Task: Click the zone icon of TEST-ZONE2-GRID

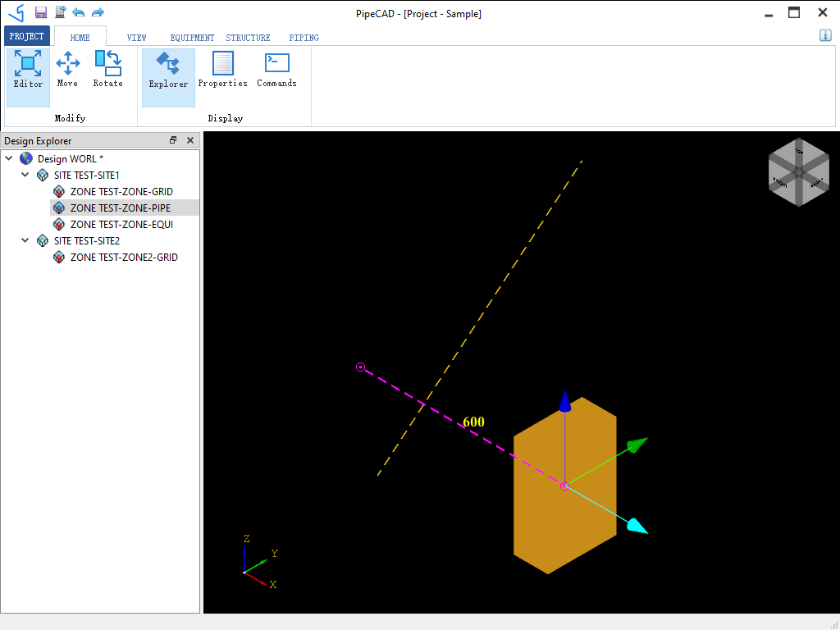Action: (x=59, y=258)
